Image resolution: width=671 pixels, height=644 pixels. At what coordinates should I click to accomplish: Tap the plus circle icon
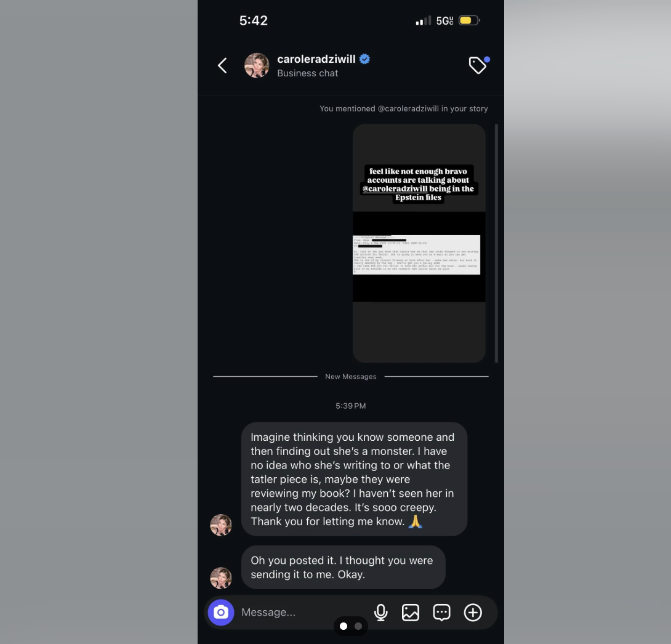(x=473, y=613)
